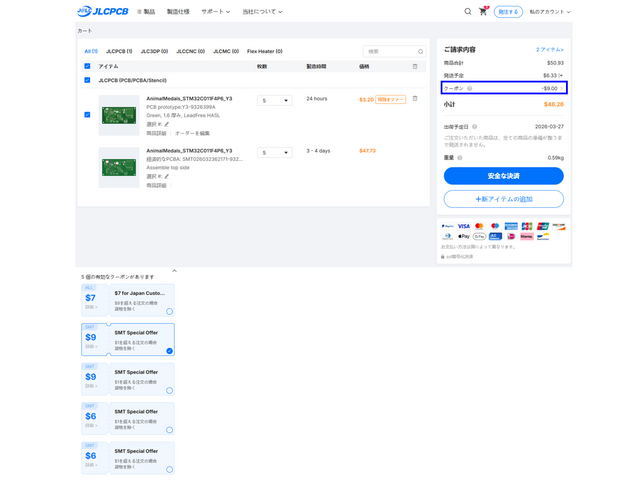The image size is (640, 480).
Task: Click the 安全な決済 checkout button
Action: [504, 176]
